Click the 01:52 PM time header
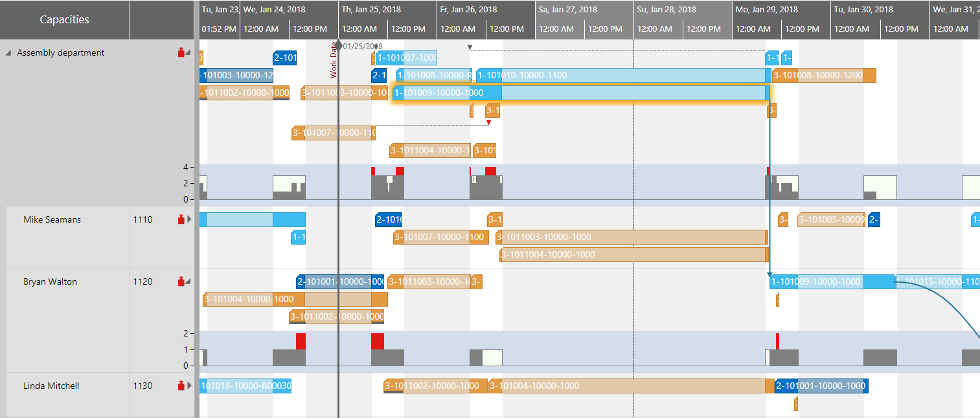Image resolution: width=980 pixels, height=418 pixels. tap(218, 29)
